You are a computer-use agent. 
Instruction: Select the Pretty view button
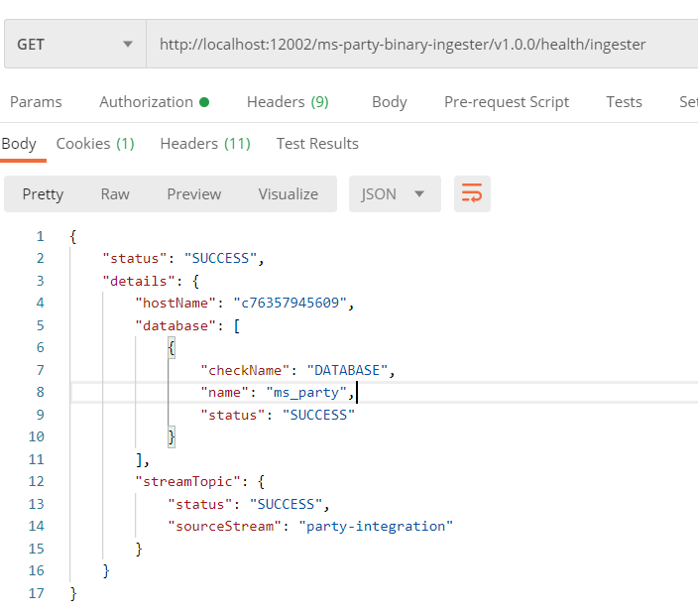point(43,194)
